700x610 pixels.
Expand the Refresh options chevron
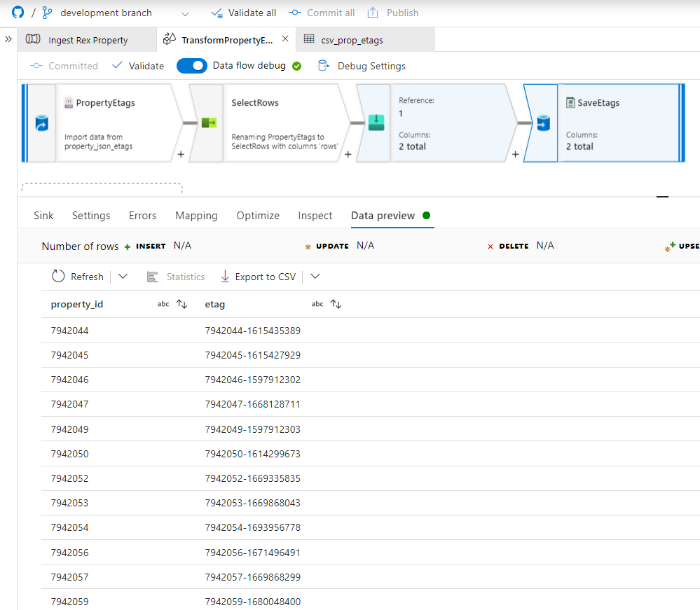tap(121, 276)
